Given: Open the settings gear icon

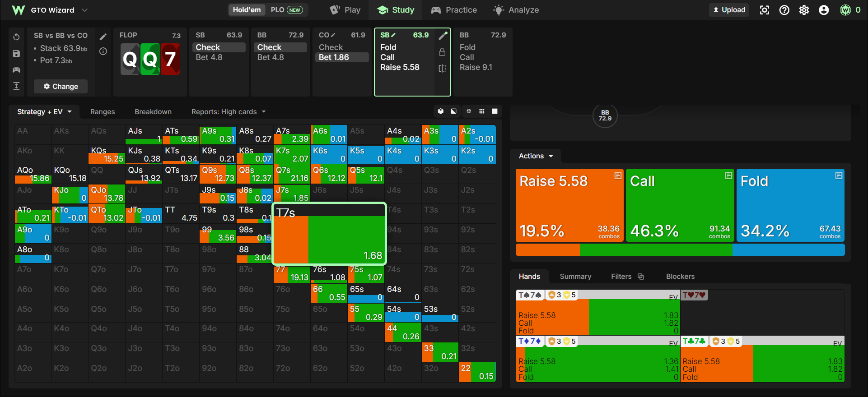Looking at the screenshot, I should [x=804, y=10].
